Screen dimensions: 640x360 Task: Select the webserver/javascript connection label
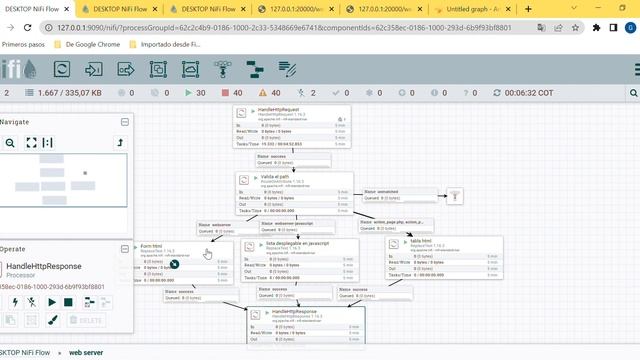[x=297, y=227]
